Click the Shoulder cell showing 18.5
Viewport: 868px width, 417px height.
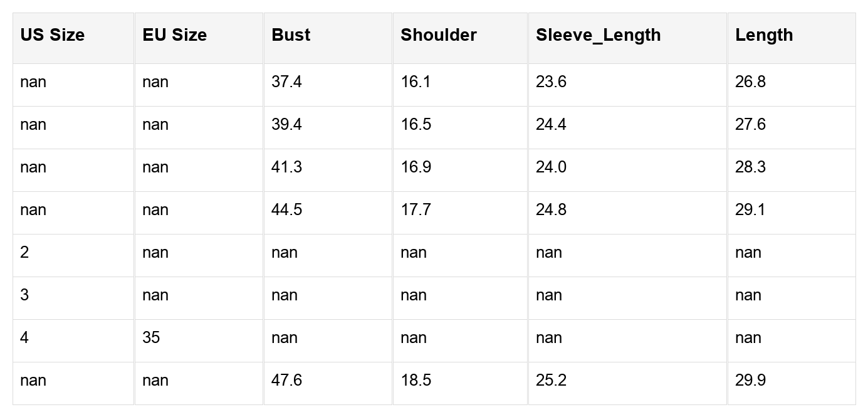(x=416, y=381)
